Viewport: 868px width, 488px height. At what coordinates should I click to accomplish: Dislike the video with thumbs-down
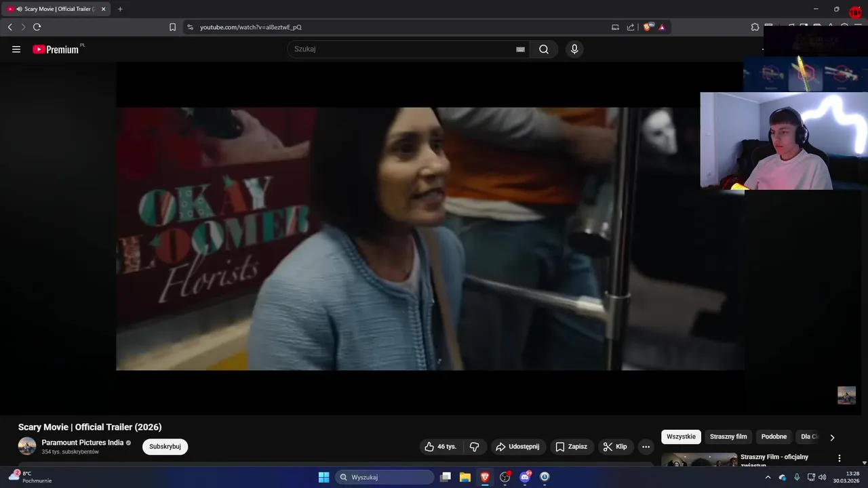pyautogui.click(x=474, y=447)
